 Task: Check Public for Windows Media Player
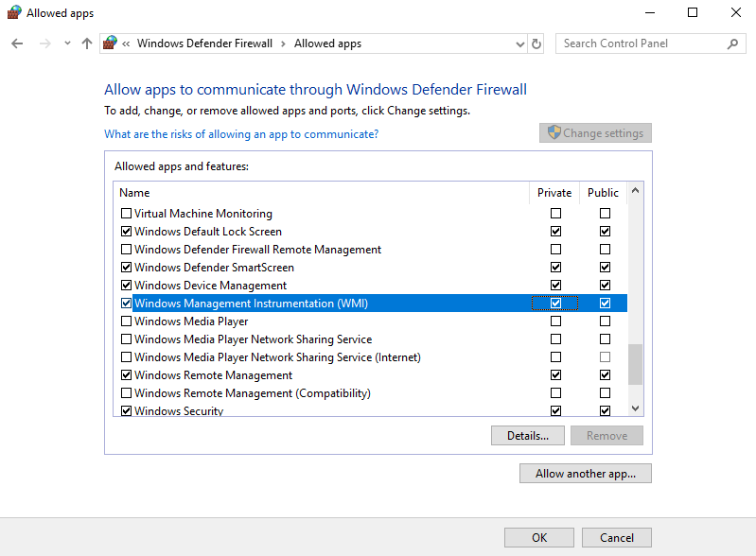[606, 321]
